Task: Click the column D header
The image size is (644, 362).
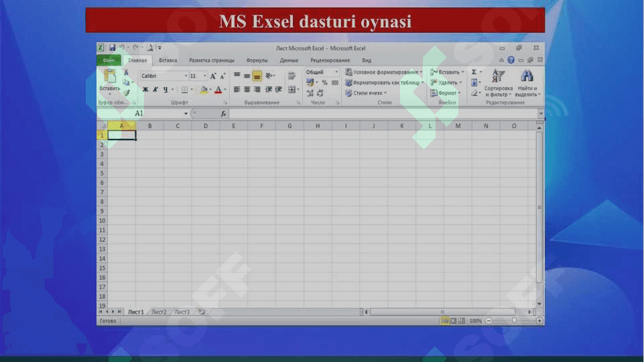Action: (x=205, y=126)
